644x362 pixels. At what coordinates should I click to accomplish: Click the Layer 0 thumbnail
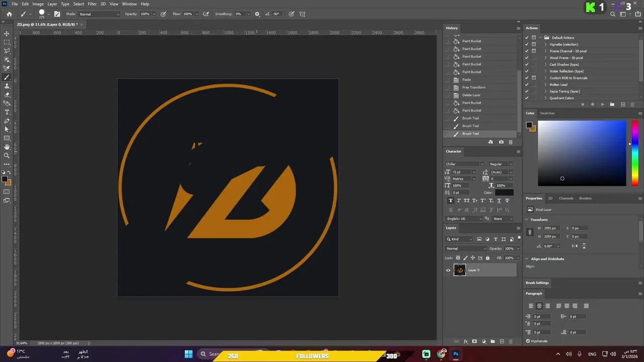(x=459, y=270)
